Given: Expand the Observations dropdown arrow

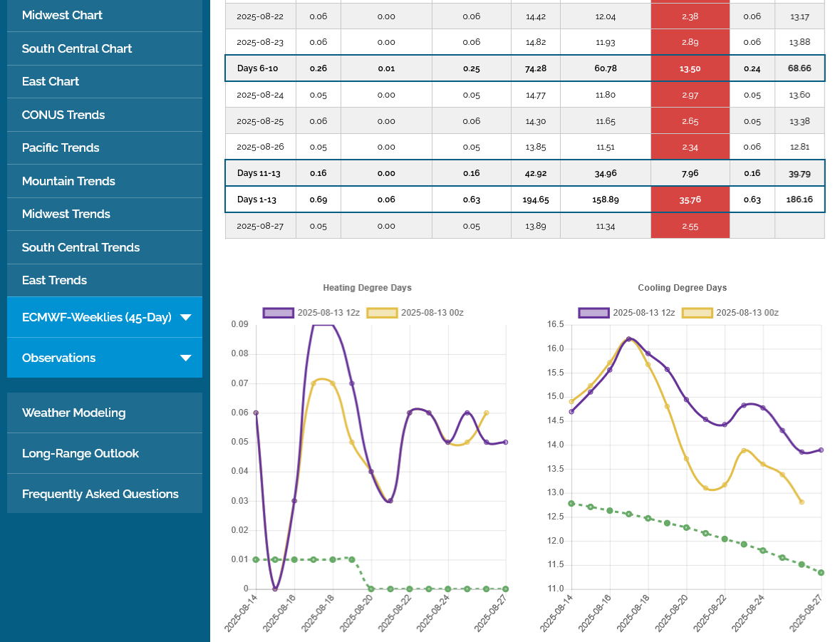Looking at the screenshot, I should 185,358.
